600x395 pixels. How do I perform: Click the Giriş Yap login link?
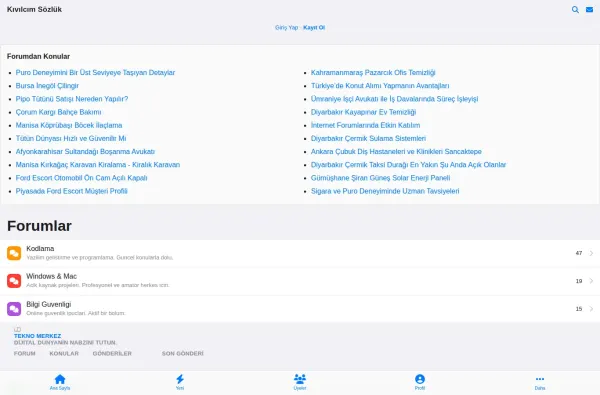[x=286, y=28]
